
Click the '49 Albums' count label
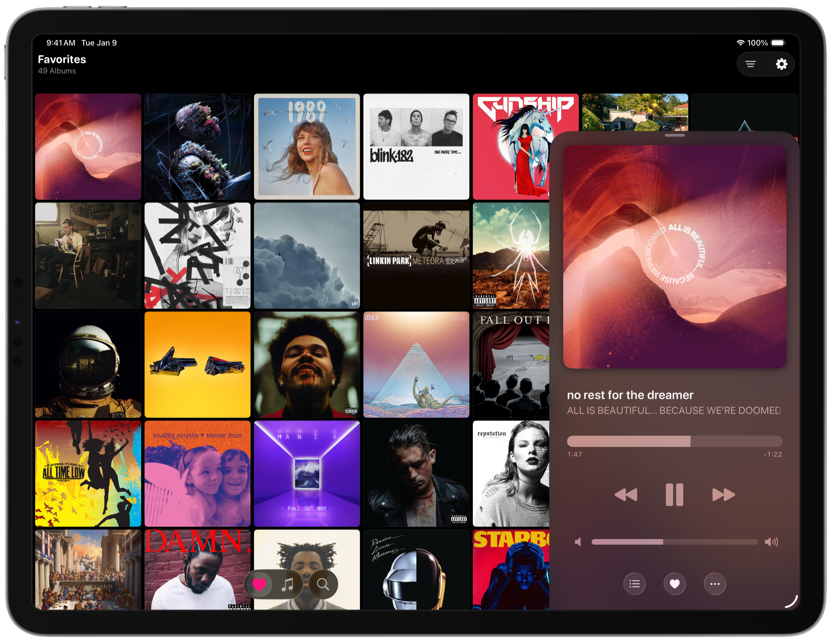tap(57, 71)
